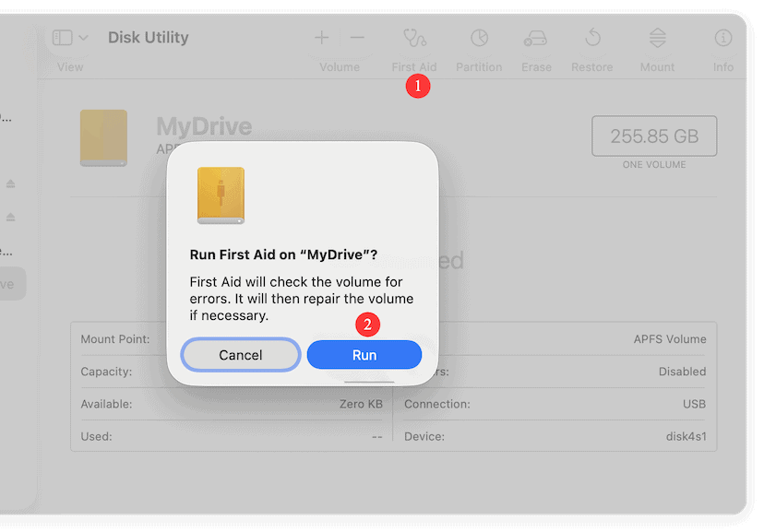Image resolution: width=764 pixels, height=532 pixels.
Task: Select the Restore toolbar icon
Action: pos(592,38)
